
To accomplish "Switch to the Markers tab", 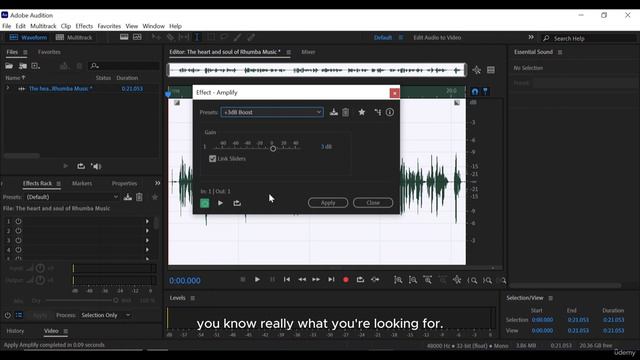I will tap(82, 184).
